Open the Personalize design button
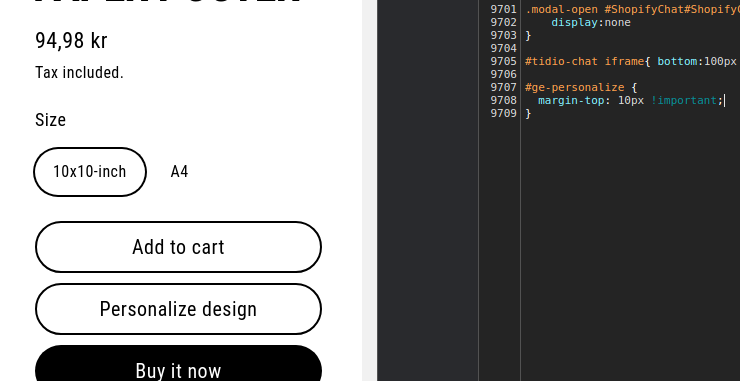 178,309
